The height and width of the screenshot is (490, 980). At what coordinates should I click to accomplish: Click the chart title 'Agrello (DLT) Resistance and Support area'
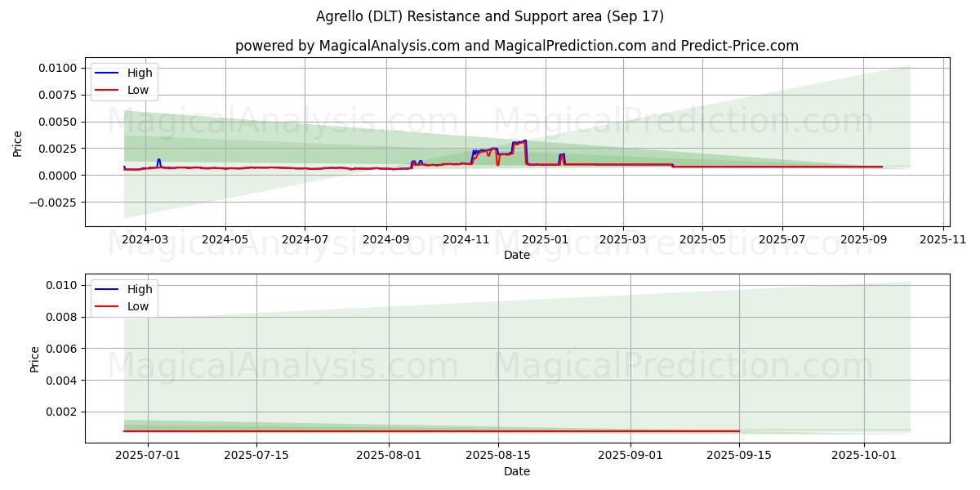(488, 16)
